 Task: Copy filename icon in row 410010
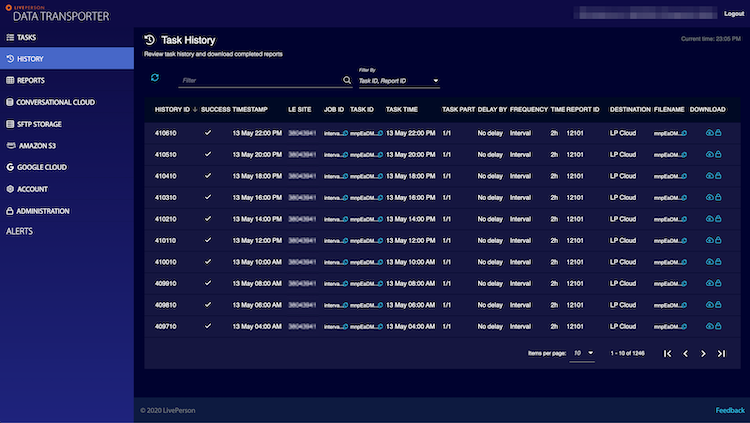(x=684, y=262)
